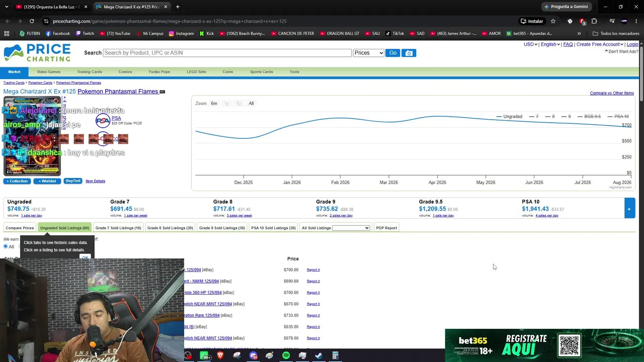Open the Kick bookmark

tap(206, 34)
